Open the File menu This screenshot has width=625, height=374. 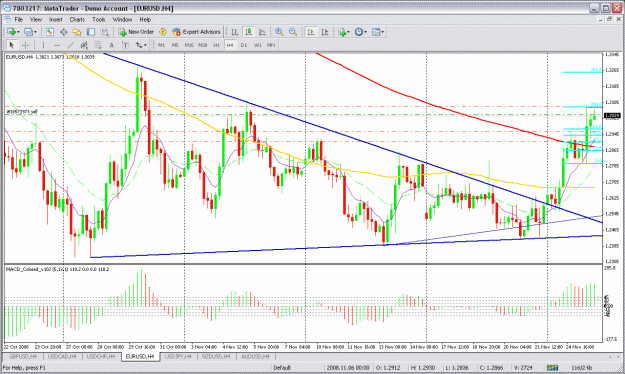18,19
